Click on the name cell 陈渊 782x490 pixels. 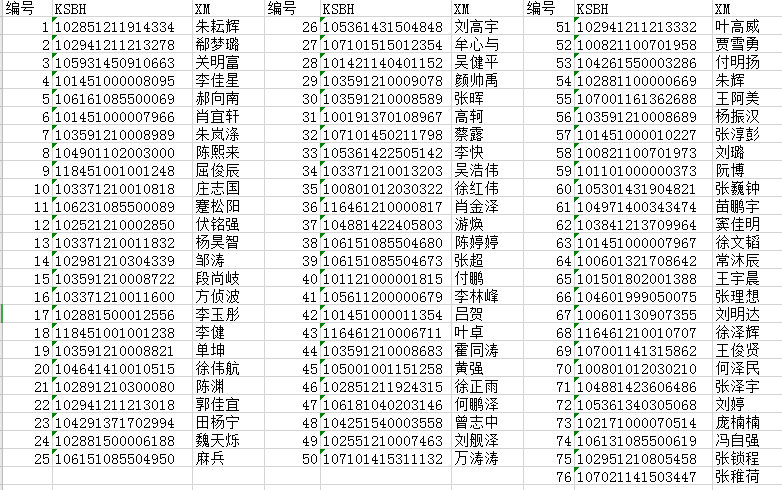coord(210,387)
